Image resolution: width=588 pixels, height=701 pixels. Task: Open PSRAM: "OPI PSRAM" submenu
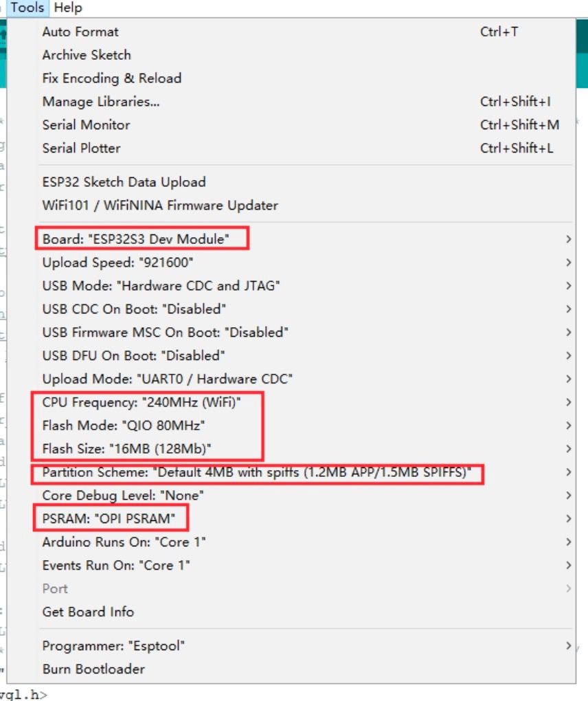tap(291, 519)
